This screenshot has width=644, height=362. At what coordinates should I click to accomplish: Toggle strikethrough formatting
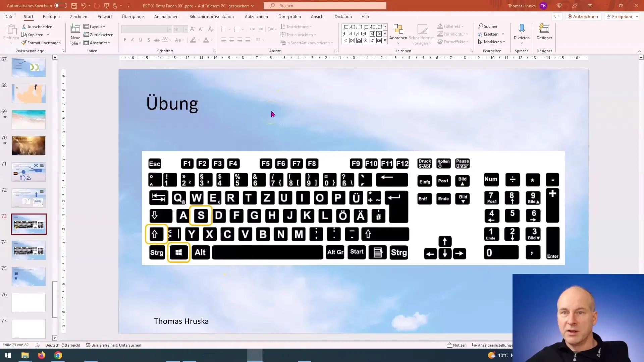[157, 40]
